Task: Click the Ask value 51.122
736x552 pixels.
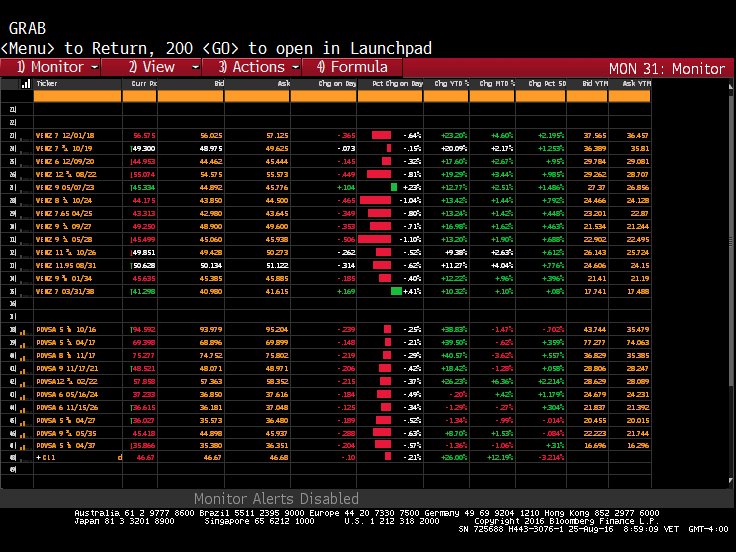Action: [x=277, y=266]
